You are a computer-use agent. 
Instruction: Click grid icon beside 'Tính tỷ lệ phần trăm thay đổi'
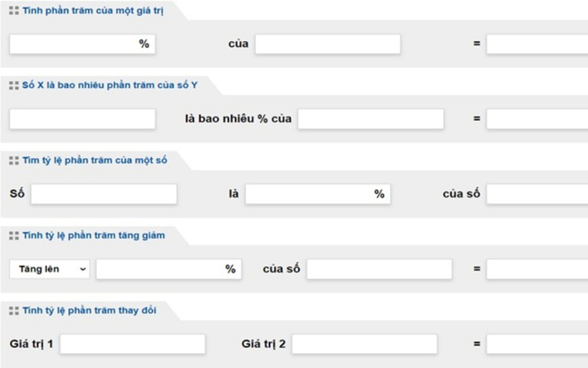13,310
